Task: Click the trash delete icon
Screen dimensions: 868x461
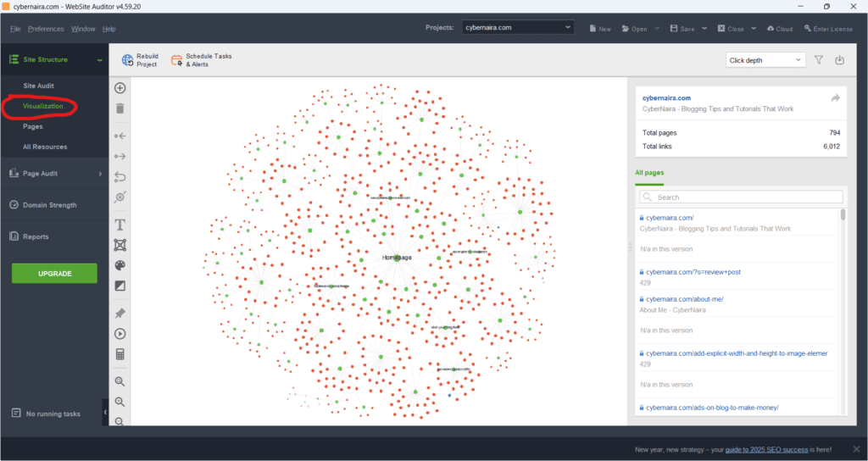Action: pos(120,108)
